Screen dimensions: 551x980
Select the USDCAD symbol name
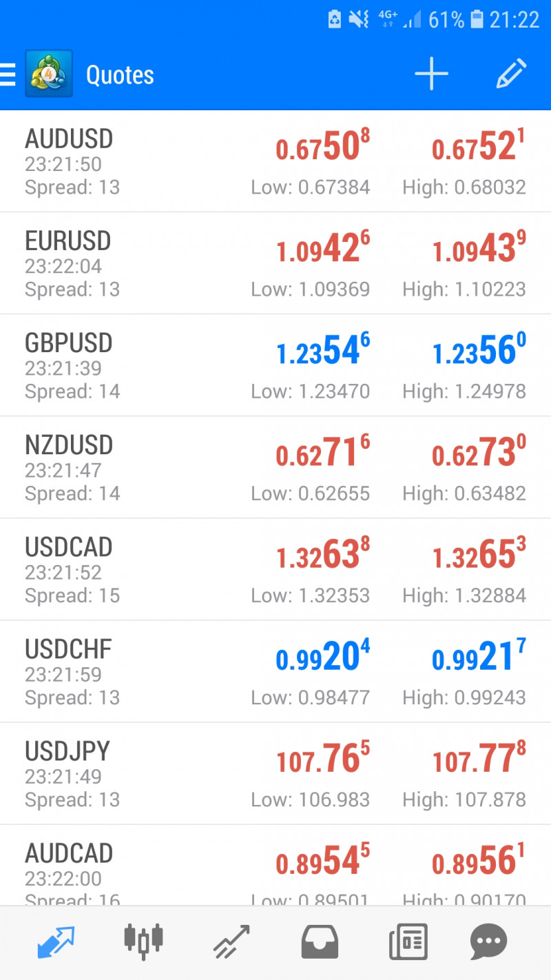(69, 547)
